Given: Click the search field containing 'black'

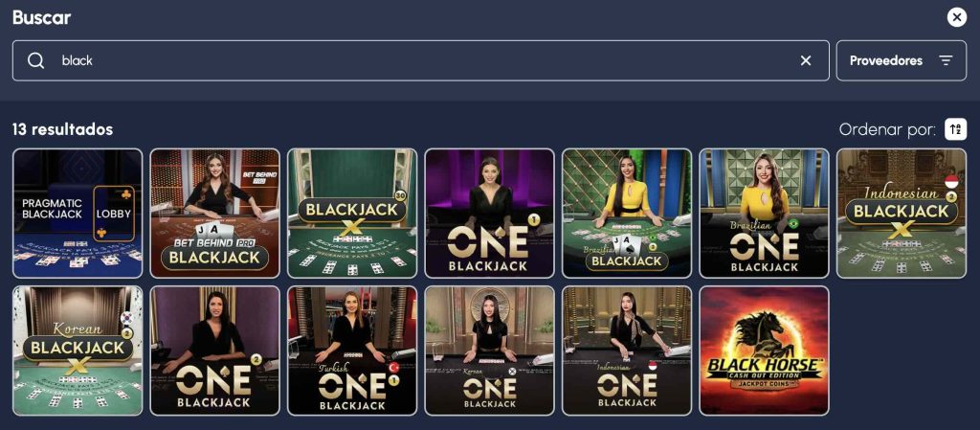Looking at the screenshot, I should click(x=421, y=60).
